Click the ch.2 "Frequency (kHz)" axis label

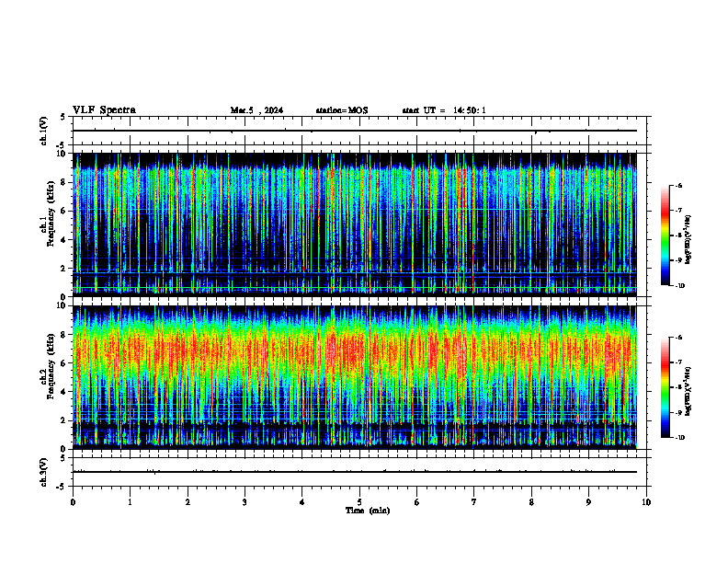point(51,366)
